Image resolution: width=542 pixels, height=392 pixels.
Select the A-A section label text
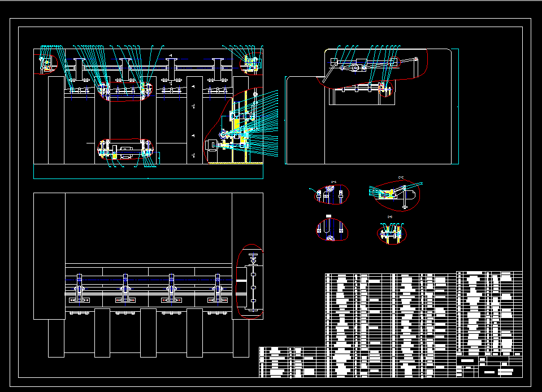click(x=333, y=182)
